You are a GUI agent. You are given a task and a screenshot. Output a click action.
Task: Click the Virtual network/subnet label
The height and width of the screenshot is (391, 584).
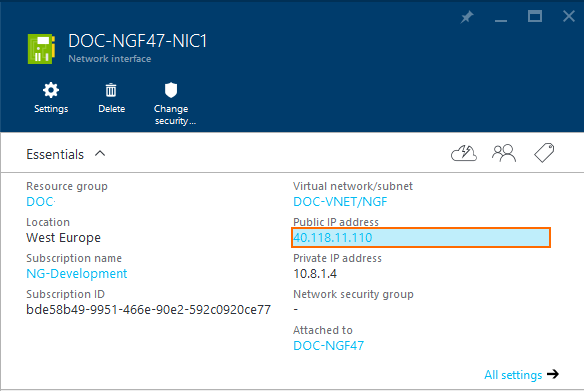point(353,186)
